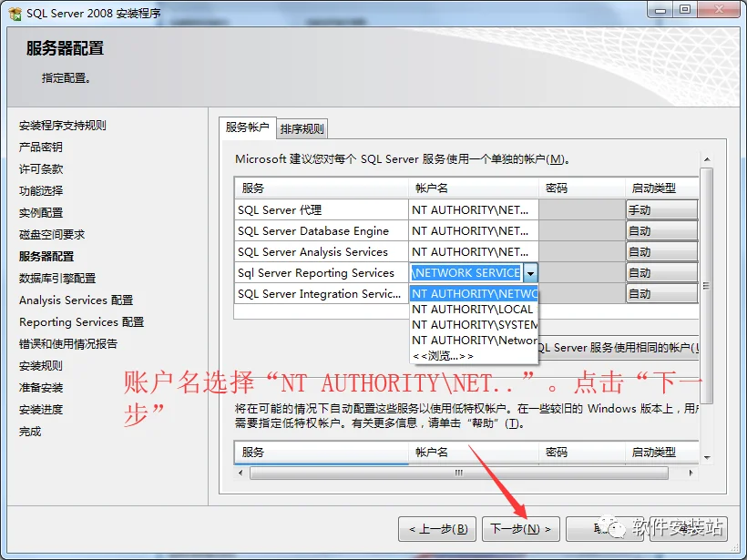Click the horizontal scrollbar left arrow

tap(240, 473)
